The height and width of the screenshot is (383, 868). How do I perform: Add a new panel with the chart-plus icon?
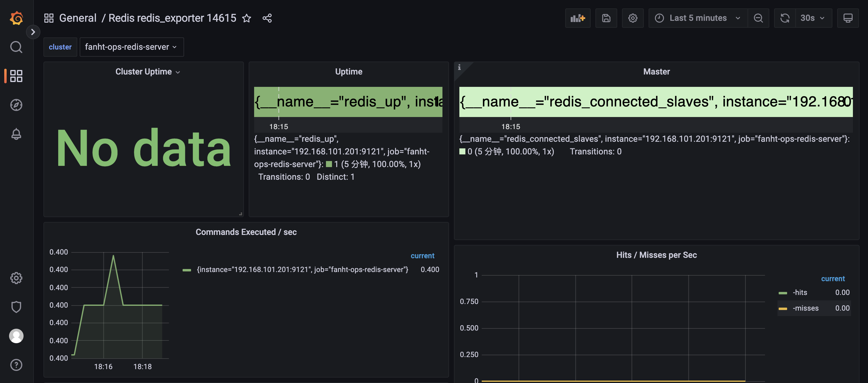(578, 18)
